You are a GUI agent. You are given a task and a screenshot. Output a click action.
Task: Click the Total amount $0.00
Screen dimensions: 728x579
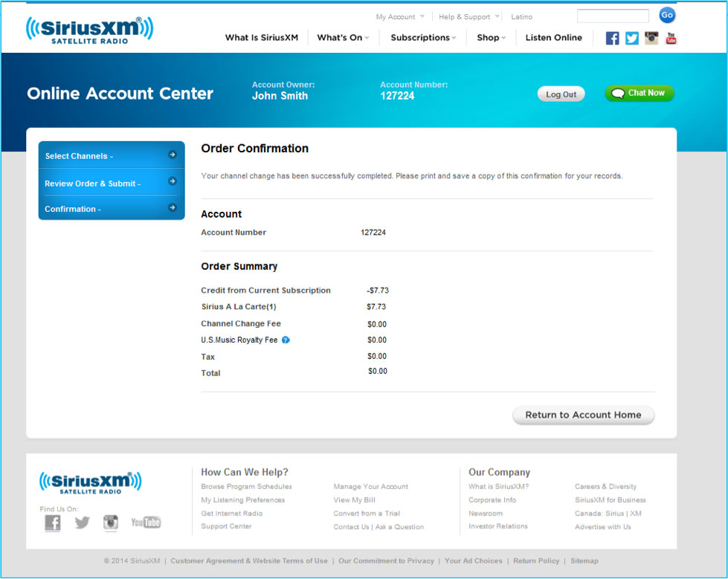[378, 371]
